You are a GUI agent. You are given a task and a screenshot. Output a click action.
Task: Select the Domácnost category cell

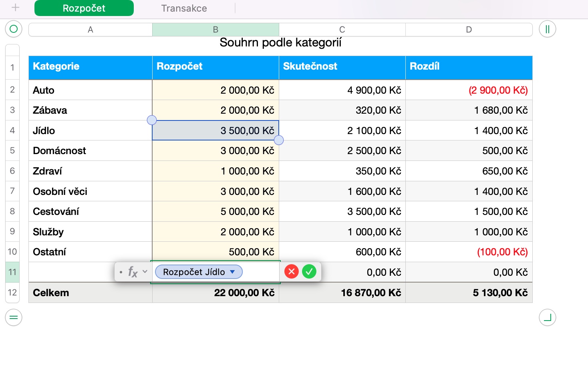[x=91, y=150]
